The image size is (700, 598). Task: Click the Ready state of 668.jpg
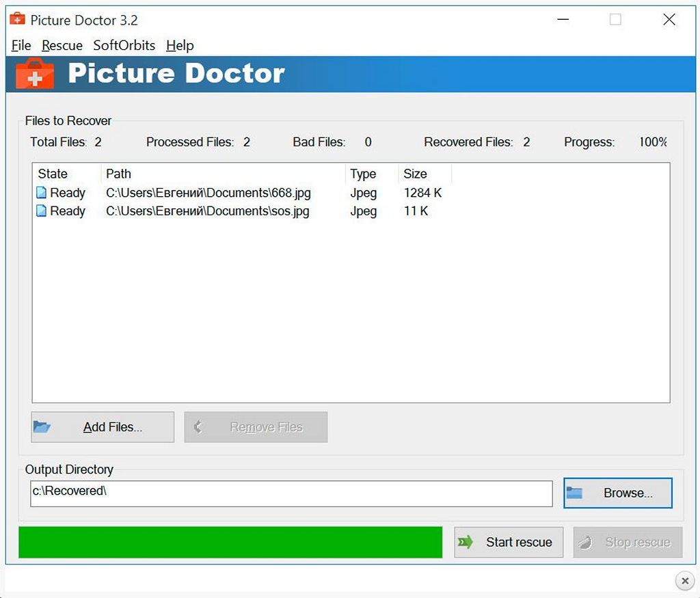pyautogui.click(x=68, y=193)
